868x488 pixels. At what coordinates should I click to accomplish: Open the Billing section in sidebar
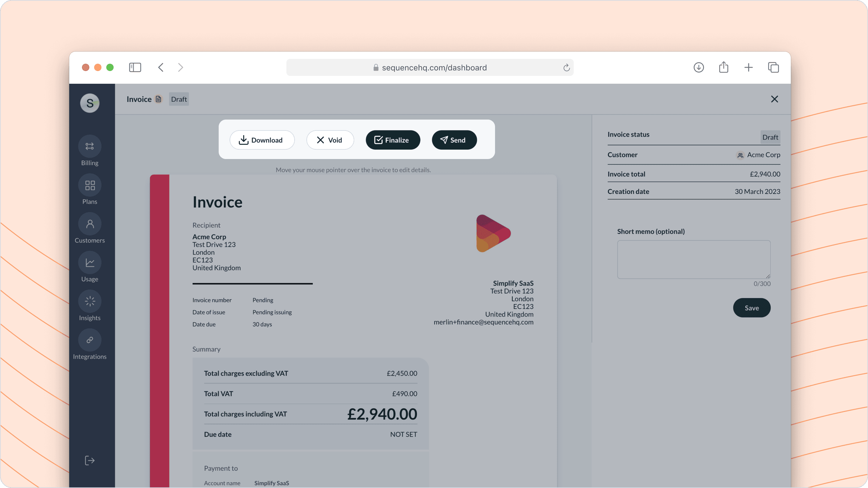tap(90, 147)
